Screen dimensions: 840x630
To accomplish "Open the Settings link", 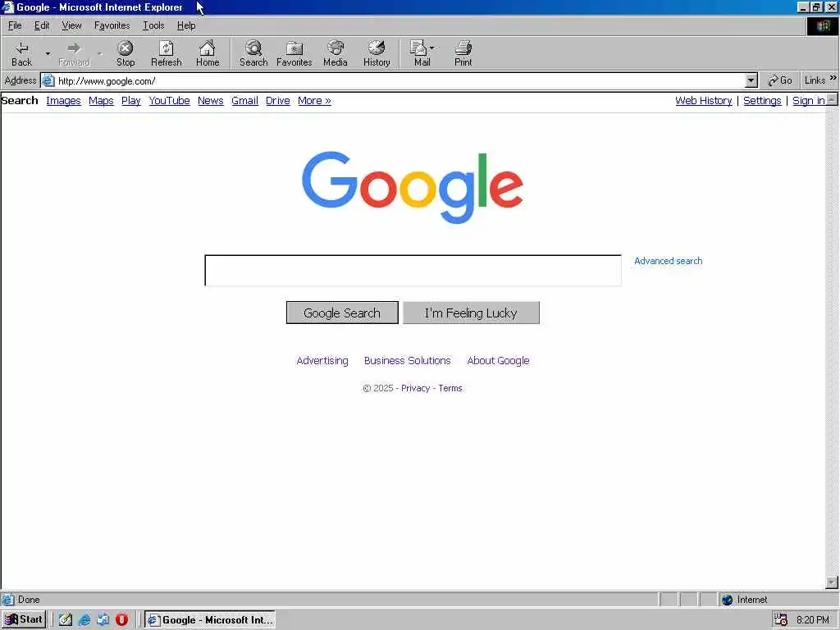I will [762, 101].
